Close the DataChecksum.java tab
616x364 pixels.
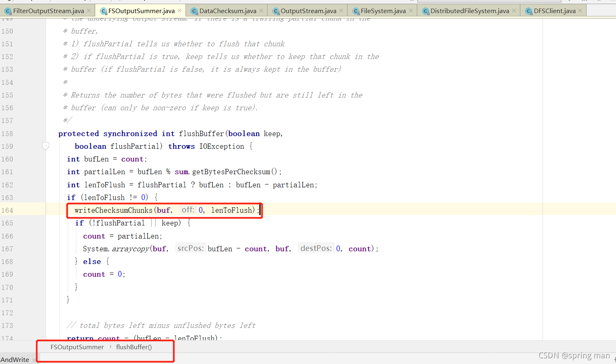[261, 11]
